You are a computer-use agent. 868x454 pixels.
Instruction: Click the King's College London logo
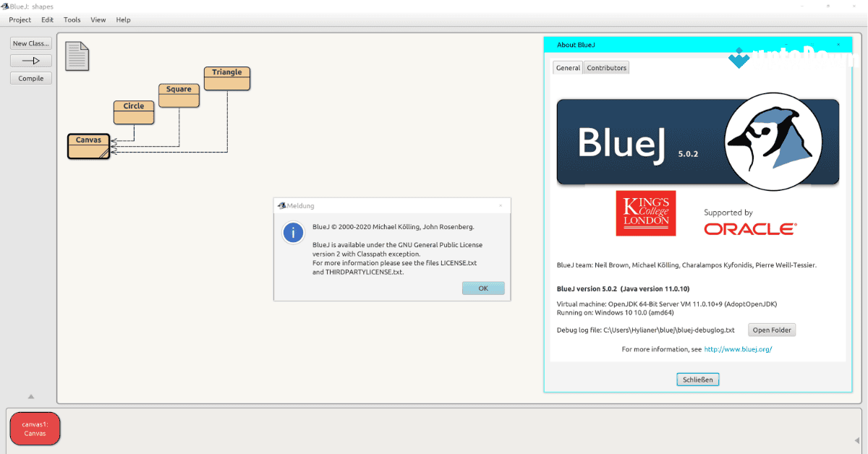[x=645, y=213]
